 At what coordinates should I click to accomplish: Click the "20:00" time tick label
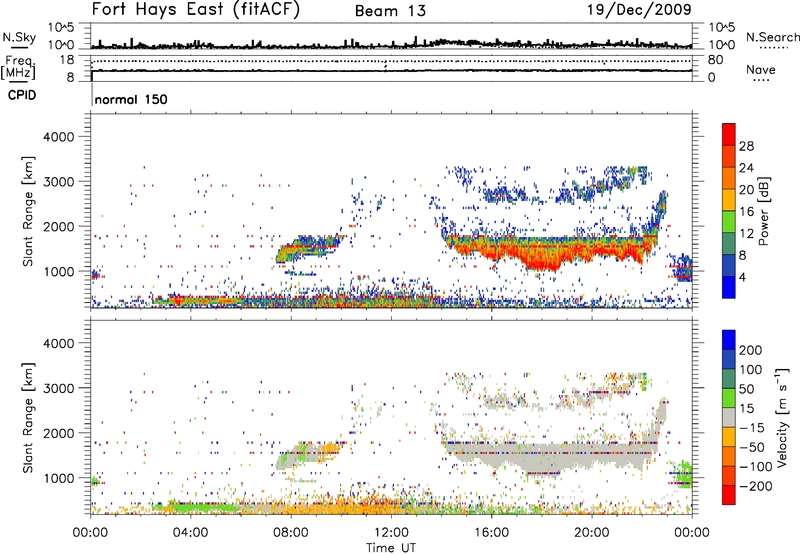tap(591, 533)
